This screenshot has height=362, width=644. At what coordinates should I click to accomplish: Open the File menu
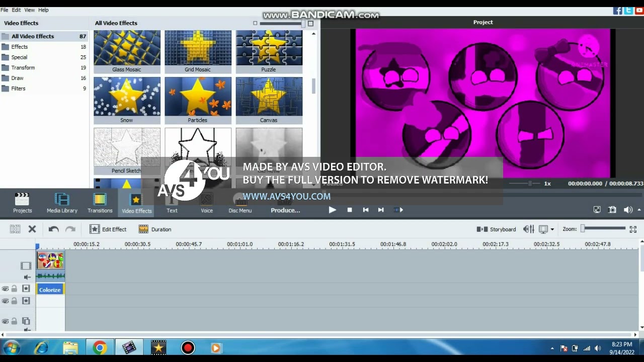(x=5, y=10)
